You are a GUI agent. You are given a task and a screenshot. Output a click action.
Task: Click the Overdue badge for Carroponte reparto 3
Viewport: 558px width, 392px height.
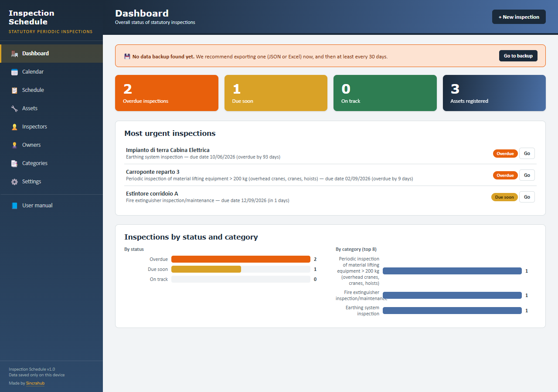tap(505, 175)
